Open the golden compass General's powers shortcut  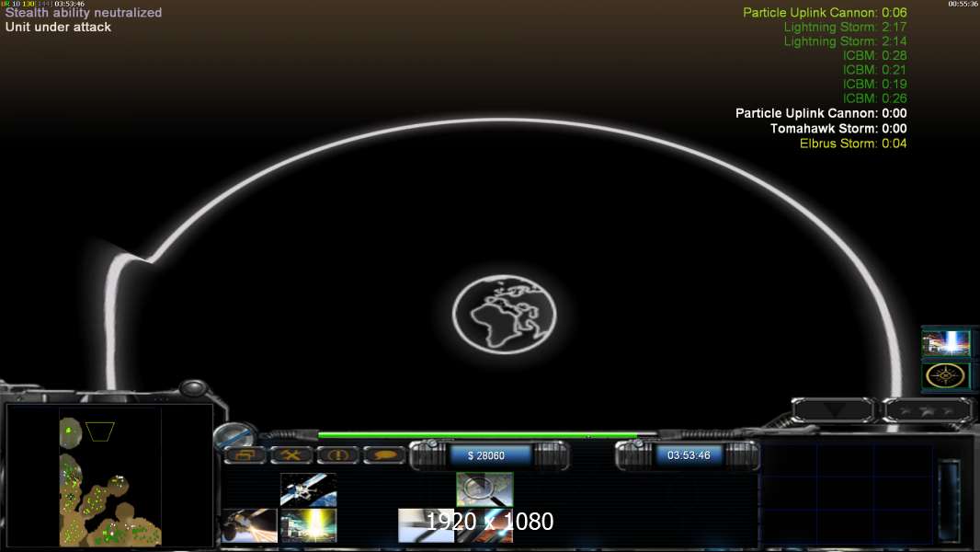(x=946, y=376)
